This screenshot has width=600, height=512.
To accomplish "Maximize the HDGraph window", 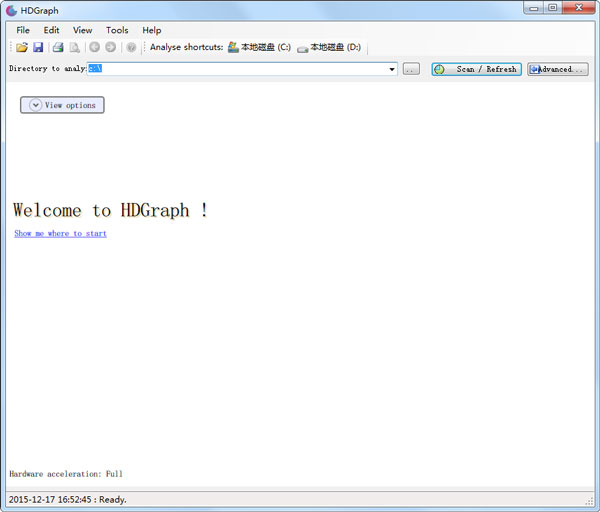I will pos(553,8).
